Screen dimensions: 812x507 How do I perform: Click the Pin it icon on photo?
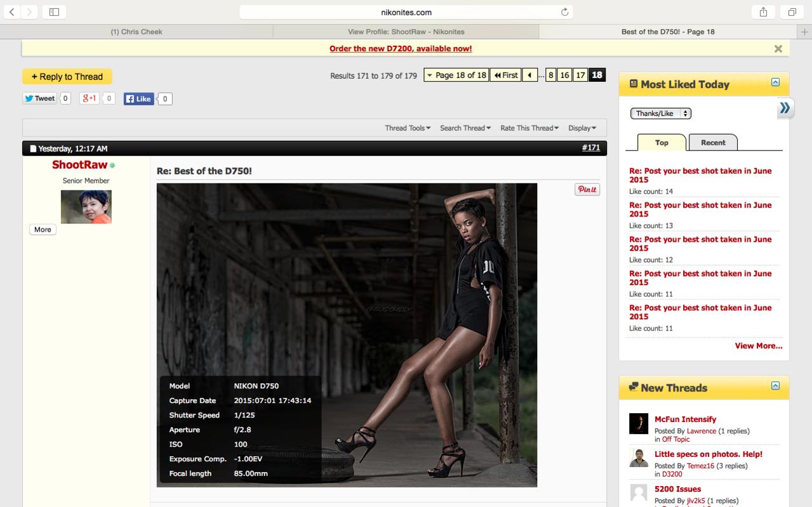point(587,190)
